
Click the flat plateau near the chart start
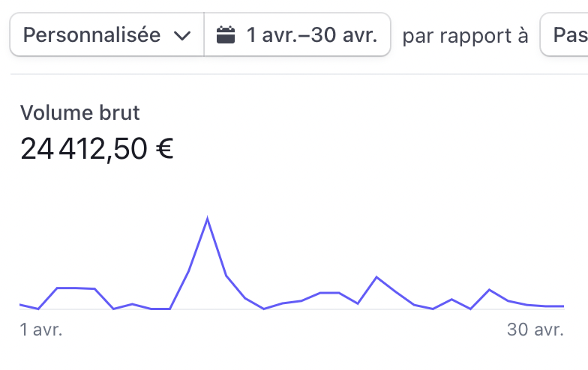point(76,288)
